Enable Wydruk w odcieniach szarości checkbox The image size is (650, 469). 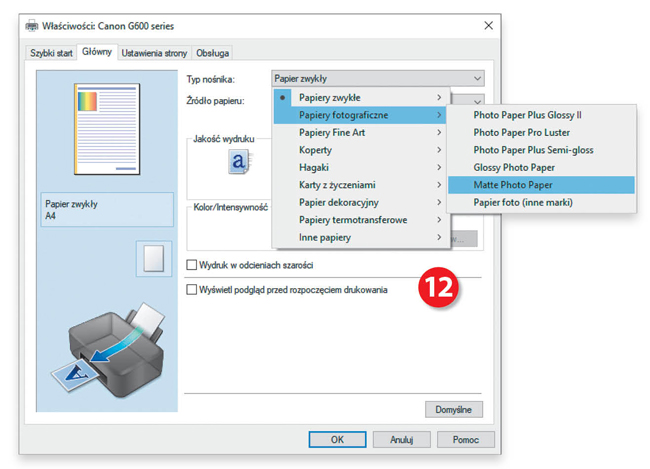tap(191, 265)
